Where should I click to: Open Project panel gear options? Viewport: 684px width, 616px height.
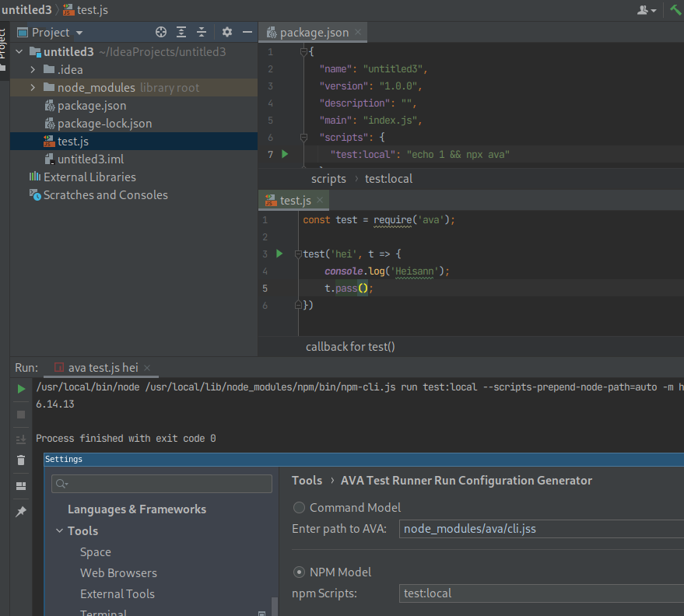tap(227, 32)
